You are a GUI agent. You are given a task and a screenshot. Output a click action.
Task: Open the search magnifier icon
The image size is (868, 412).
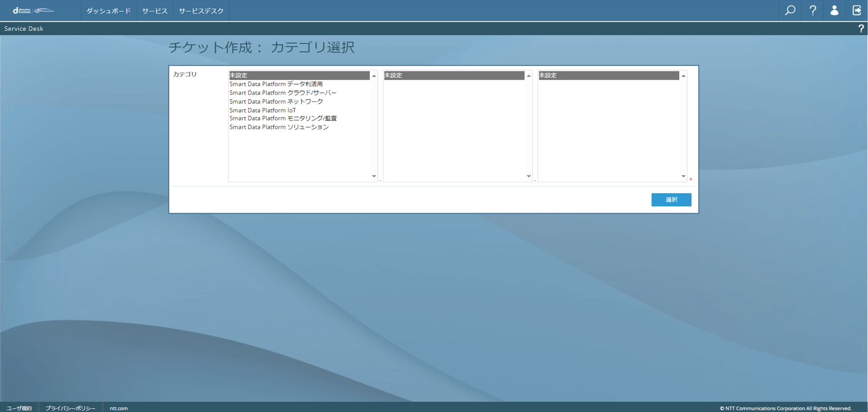click(x=790, y=10)
